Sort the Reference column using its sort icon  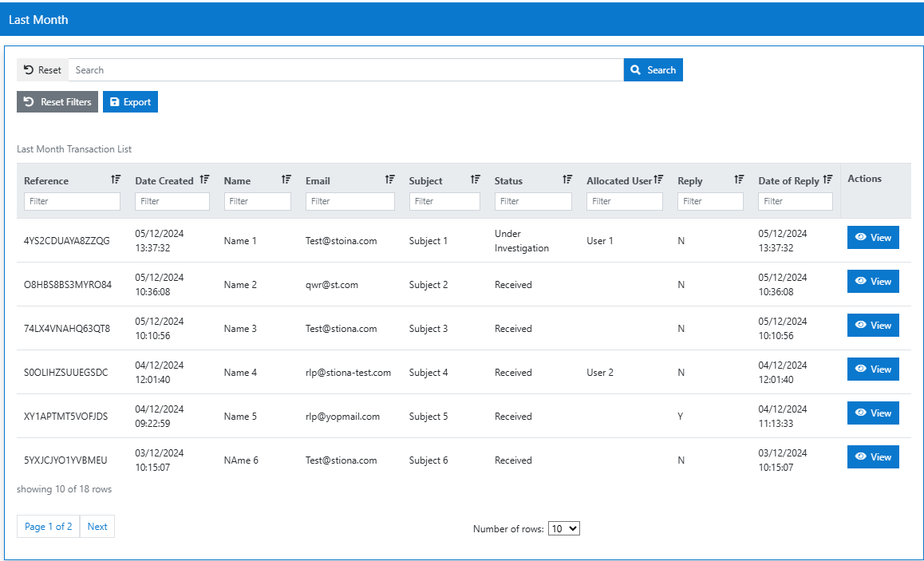pos(115,179)
